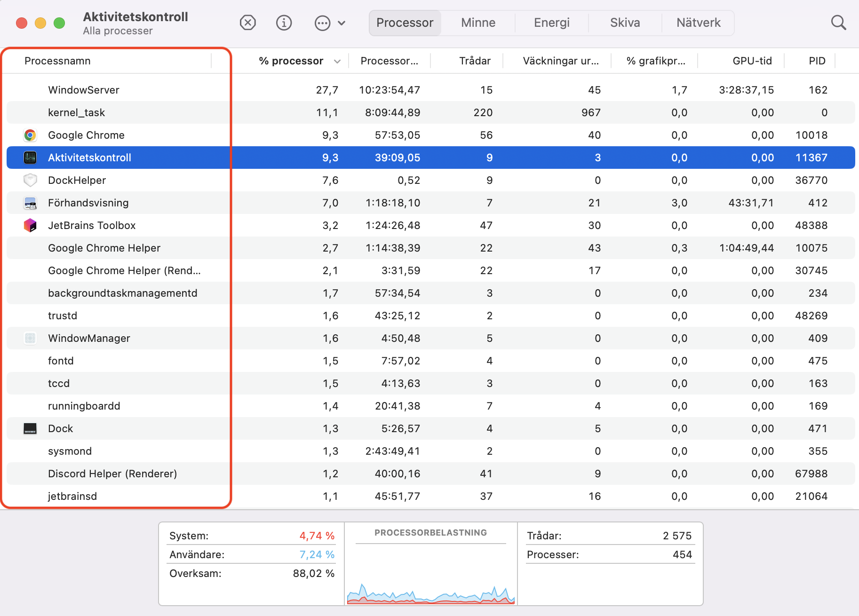This screenshot has width=859, height=616.
Task: Click the Förhandsvisning app icon
Action: coord(30,203)
